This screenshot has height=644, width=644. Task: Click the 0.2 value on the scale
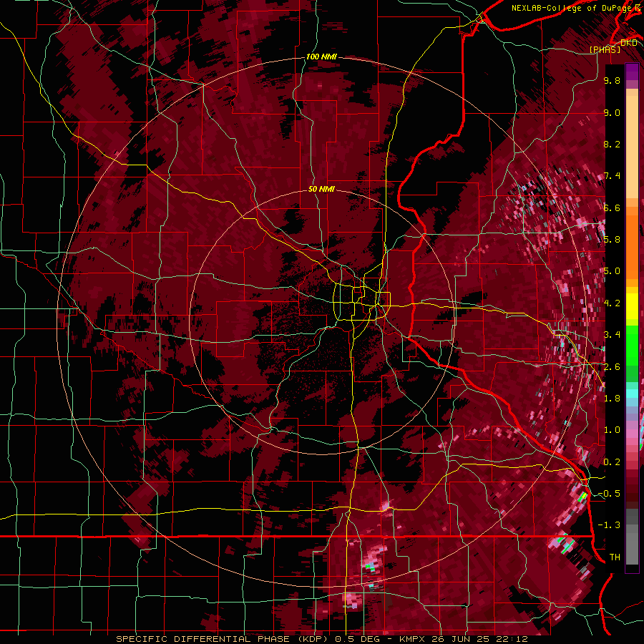(x=612, y=462)
